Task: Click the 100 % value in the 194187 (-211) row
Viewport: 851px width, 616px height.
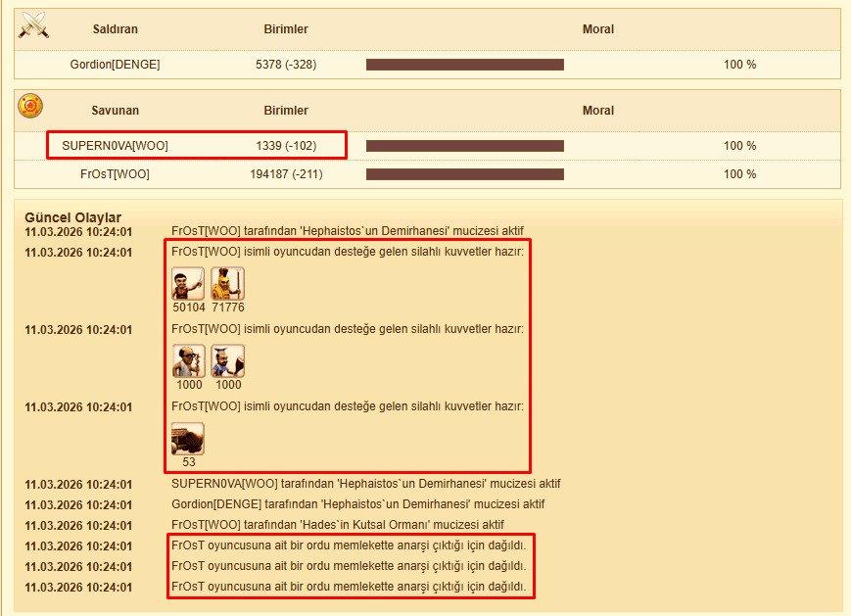Action: pos(739,174)
